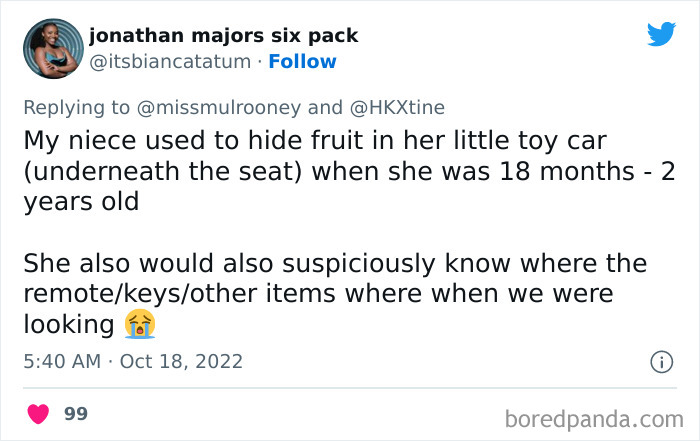Image resolution: width=700 pixels, height=441 pixels.
Task: Select the Oct 18, 2022 date
Action: tap(181, 361)
